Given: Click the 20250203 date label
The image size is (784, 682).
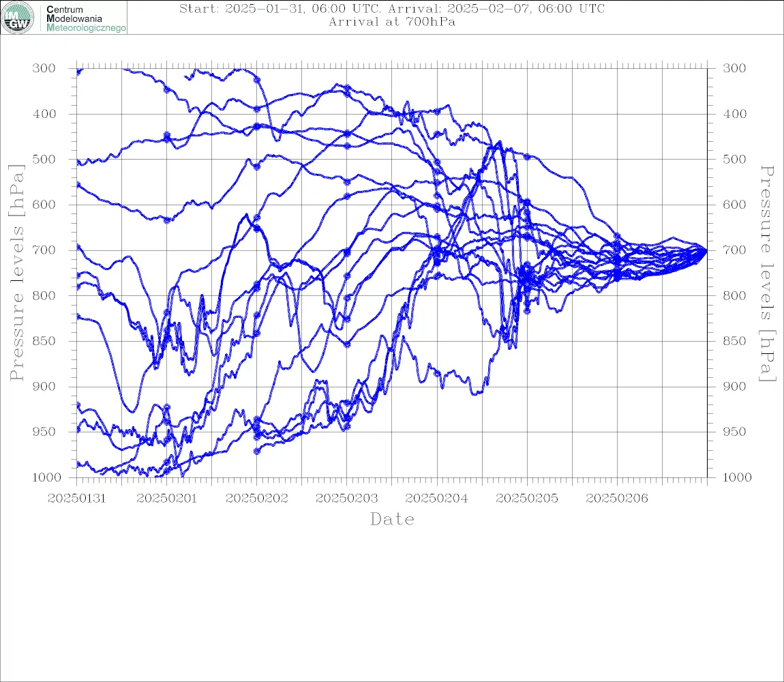Looking at the screenshot, I should tap(347, 499).
